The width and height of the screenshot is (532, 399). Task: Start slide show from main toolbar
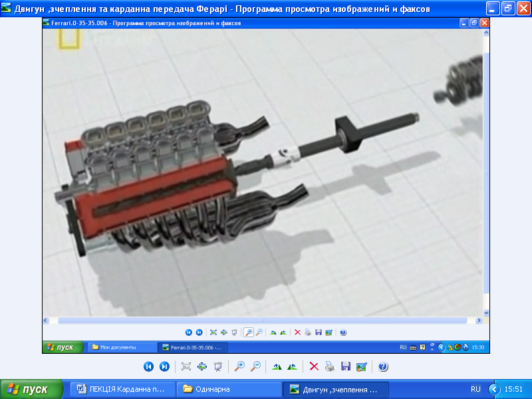pos(218,366)
